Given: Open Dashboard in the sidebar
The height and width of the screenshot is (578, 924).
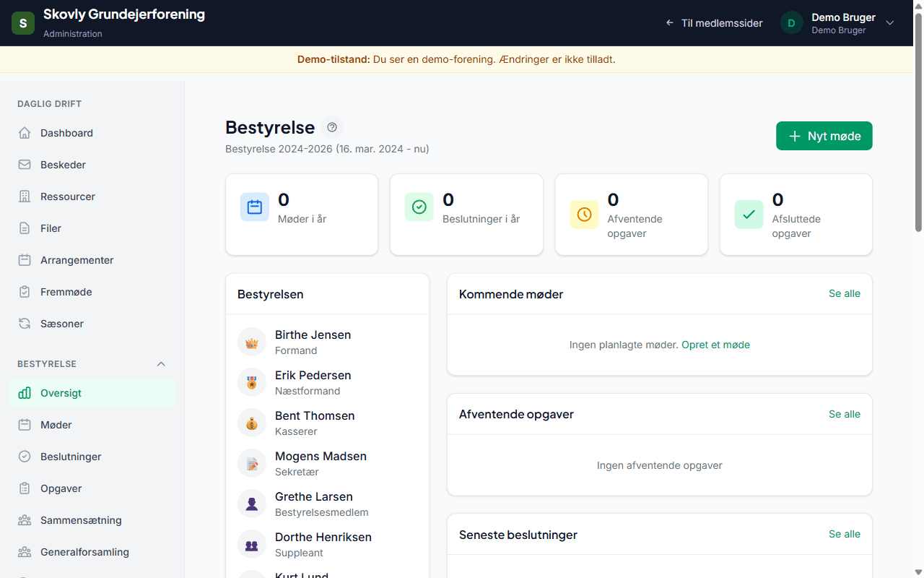Looking at the screenshot, I should point(92,133).
